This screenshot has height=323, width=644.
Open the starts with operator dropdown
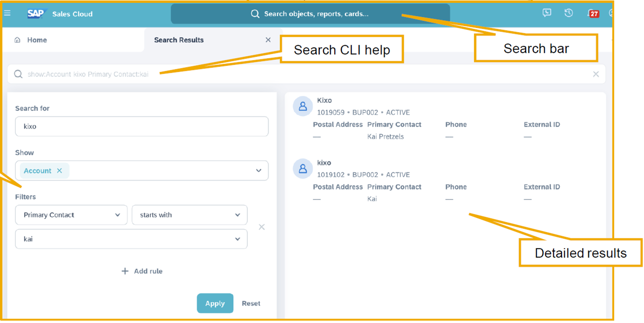pos(190,215)
